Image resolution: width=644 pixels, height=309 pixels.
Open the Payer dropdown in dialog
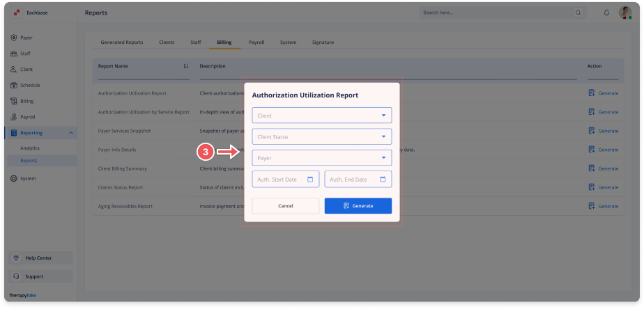(x=321, y=157)
